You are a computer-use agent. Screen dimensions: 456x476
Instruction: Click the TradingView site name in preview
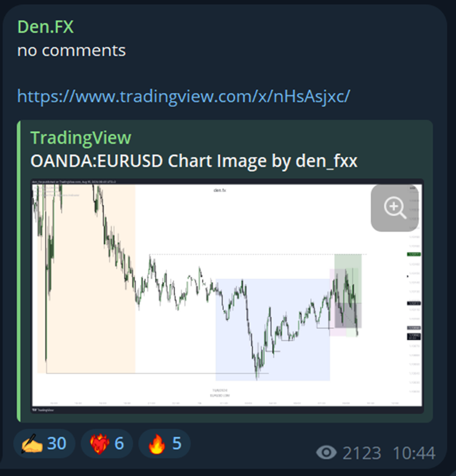point(81,138)
